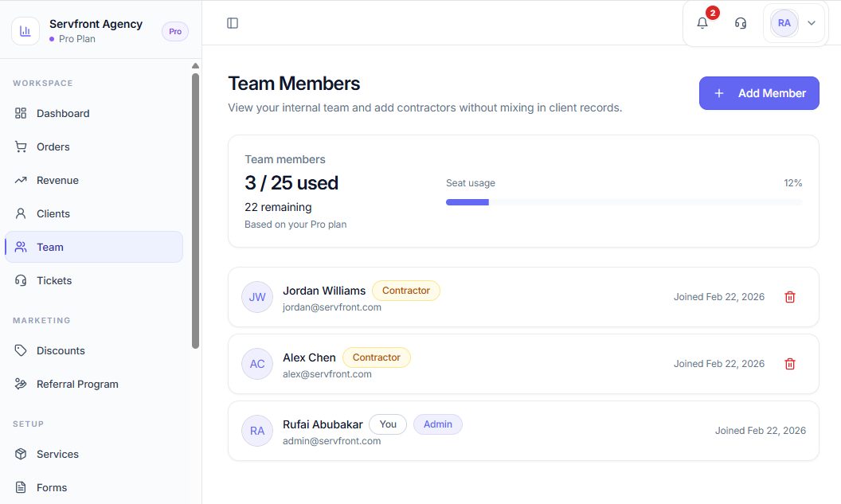This screenshot has width=841, height=504.
Task: Click the Revenue trend icon
Action: pos(21,180)
